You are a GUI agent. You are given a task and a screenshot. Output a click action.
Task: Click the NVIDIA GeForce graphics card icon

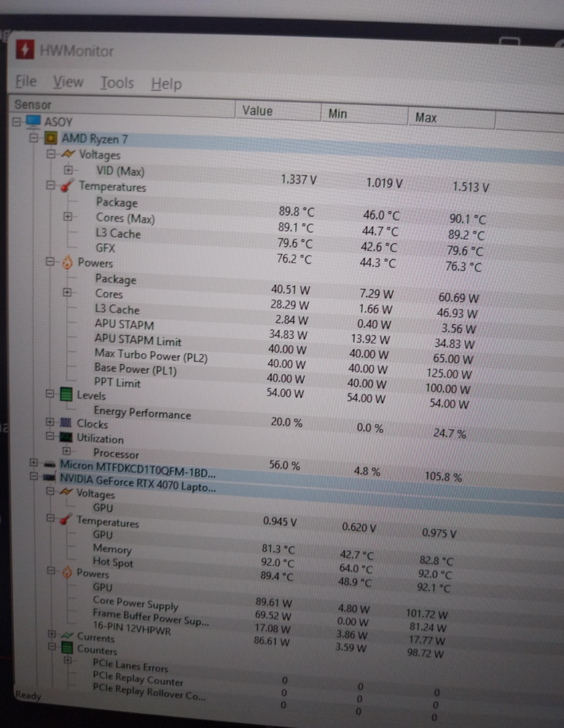tap(49, 477)
